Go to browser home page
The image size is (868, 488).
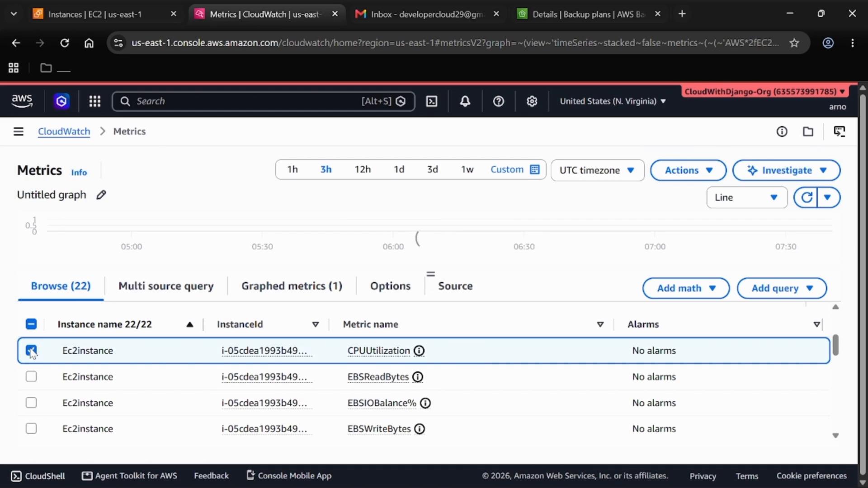(x=89, y=43)
